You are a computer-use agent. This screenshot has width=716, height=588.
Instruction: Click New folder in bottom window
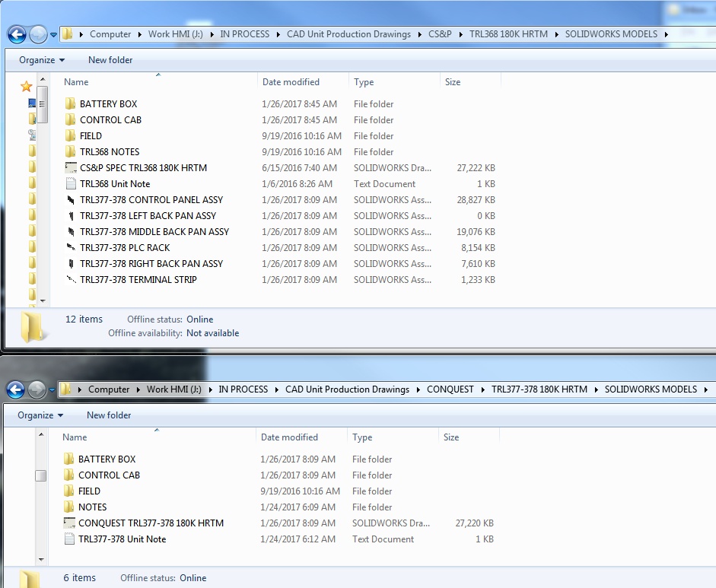click(109, 415)
